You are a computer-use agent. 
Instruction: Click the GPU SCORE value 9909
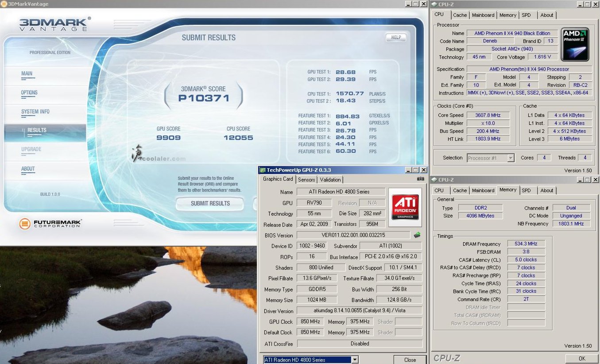click(x=169, y=138)
